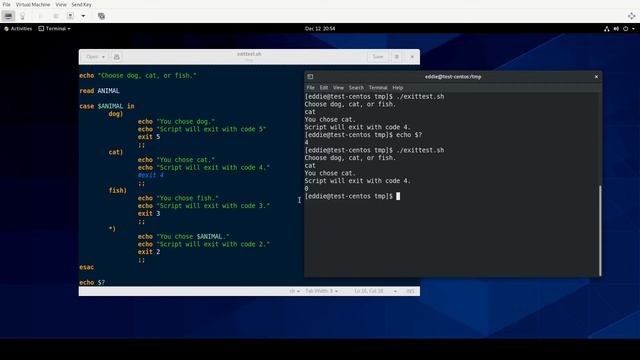Click the 'dog)' case label in gedit
The height and width of the screenshot is (360, 640).
(x=116, y=114)
